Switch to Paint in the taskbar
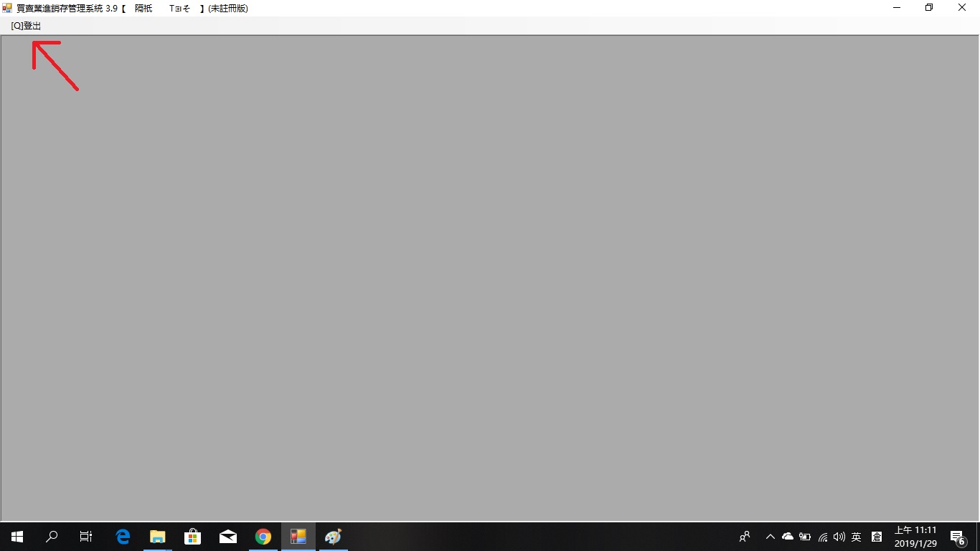Image resolution: width=980 pixels, height=551 pixels. [334, 536]
